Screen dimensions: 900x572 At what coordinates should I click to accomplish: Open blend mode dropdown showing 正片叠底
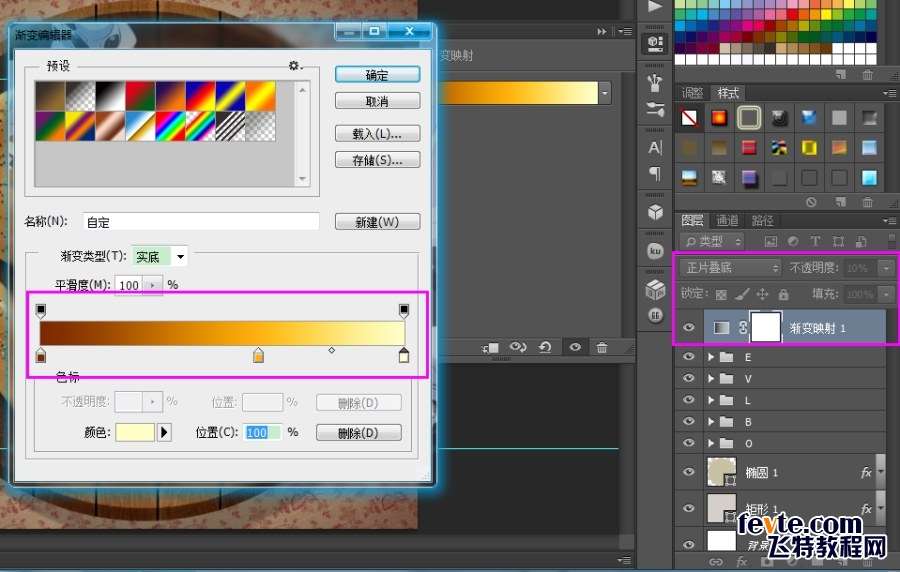(730, 268)
